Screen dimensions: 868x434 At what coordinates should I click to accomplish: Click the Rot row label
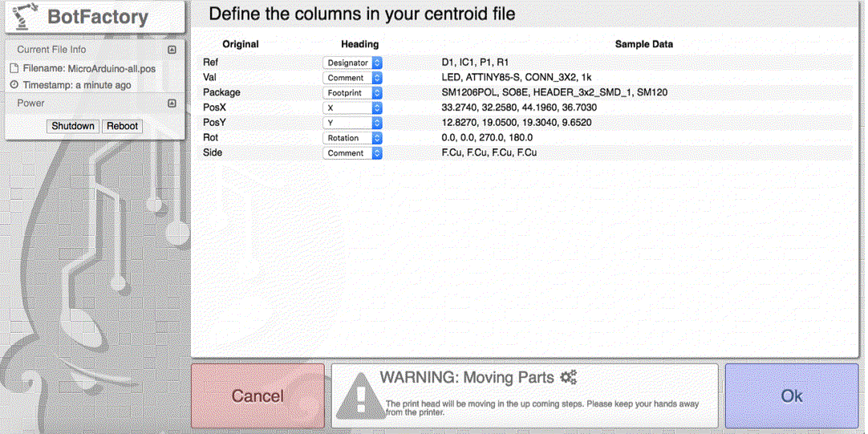(x=210, y=138)
